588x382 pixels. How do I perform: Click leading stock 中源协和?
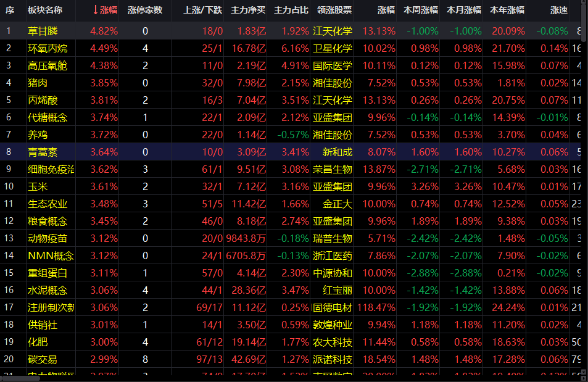click(333, 273)
